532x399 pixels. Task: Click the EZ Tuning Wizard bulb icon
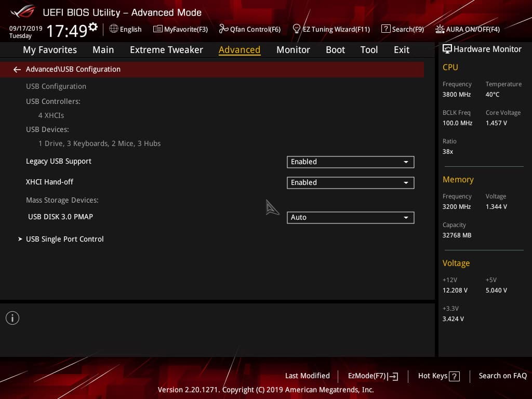296,29
